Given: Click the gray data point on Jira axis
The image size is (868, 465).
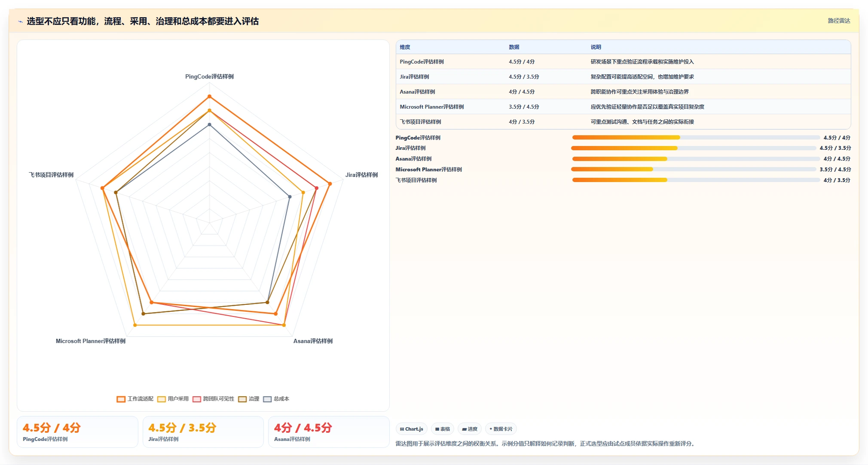Looking at the screenshot, I should click(x=290, y=197).
